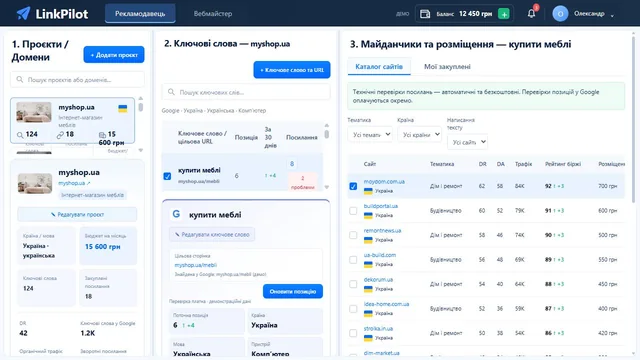Open the Країна filter dropdown
This screenshot has width=640, height=360.
coord(420,134)
